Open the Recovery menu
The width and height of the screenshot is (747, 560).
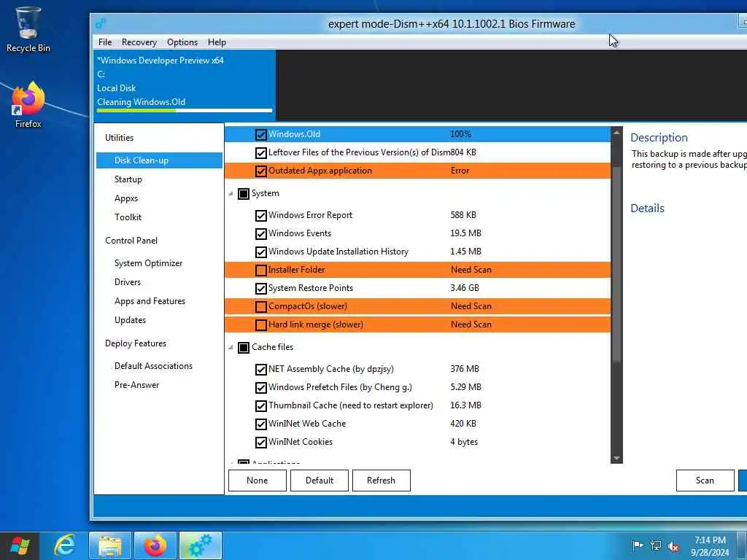pos(139,42)
